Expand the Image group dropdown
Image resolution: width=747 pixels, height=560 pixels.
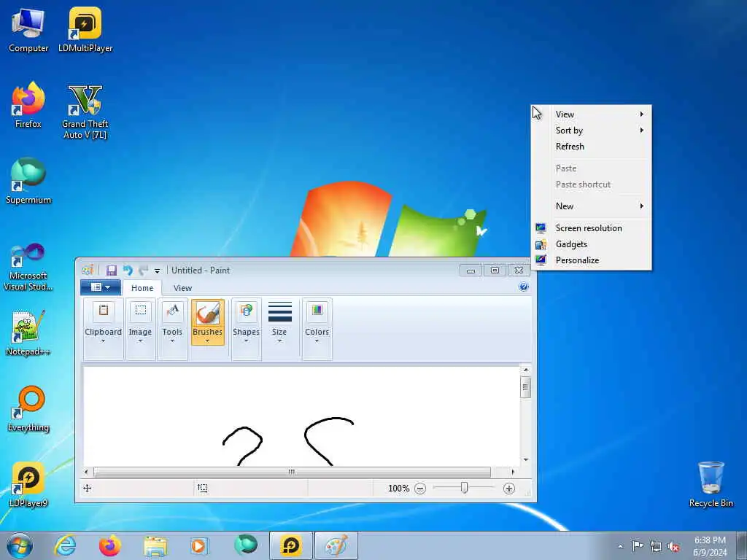pos(141,329)
